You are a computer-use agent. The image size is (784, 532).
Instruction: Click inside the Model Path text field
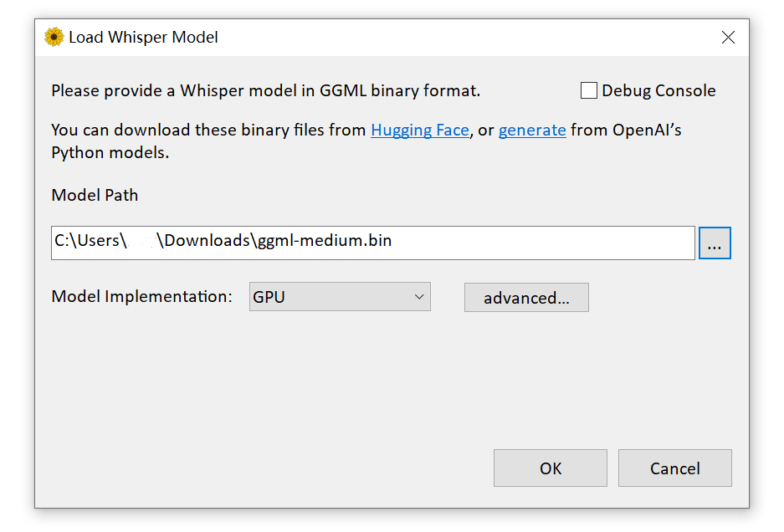[x=535, y=242]
